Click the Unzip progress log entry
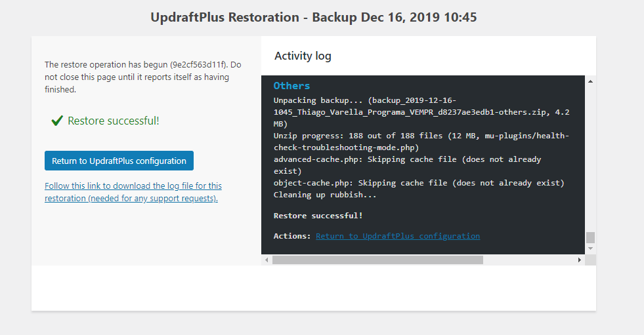Screen dimensions: 644x335 pos(421,142)
